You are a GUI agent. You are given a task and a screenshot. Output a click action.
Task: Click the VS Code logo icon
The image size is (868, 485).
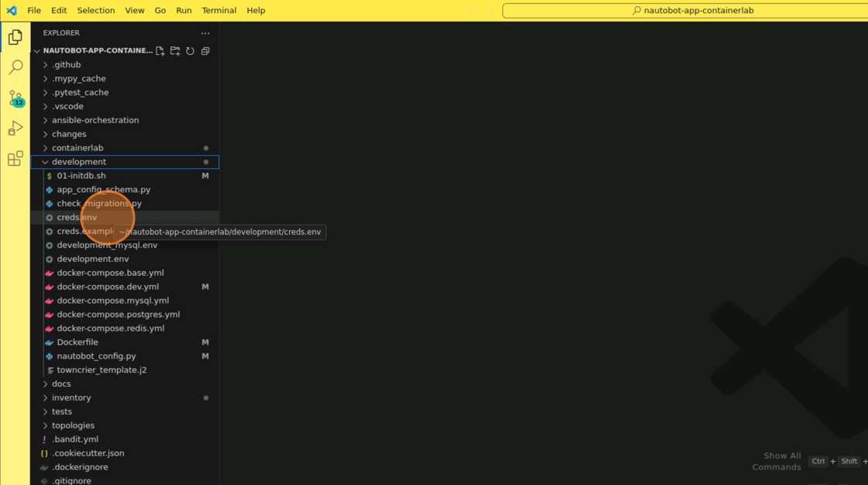[12, 11]
